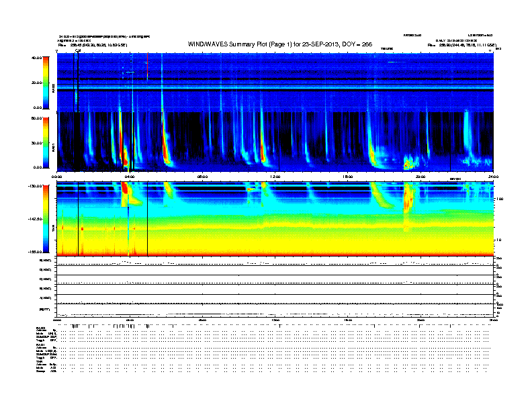
Task: Click 04:00 label under the RAD1 spectrogram
Action: click(x=130, y=177)
